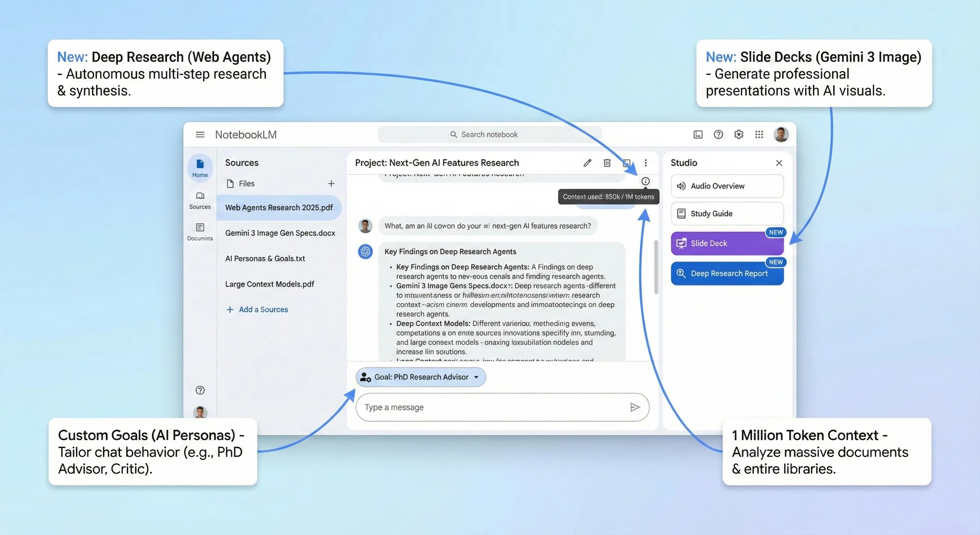Open the hamburger navigation menu

tap(200, 134)
